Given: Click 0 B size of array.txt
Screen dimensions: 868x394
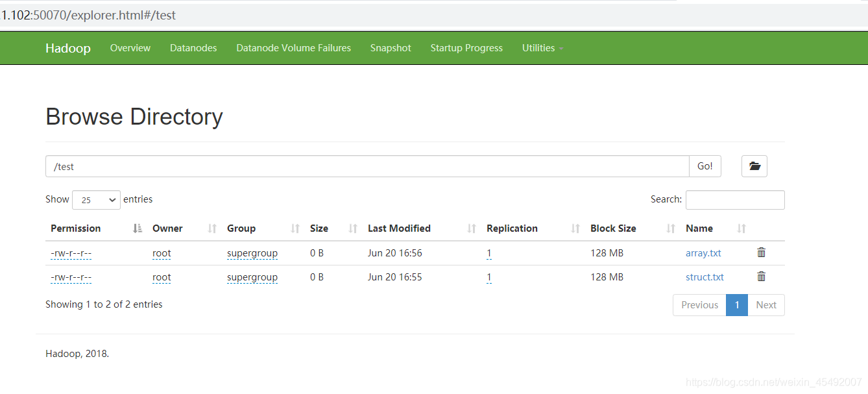Looking at the screenshot, I should click(317, 253).
